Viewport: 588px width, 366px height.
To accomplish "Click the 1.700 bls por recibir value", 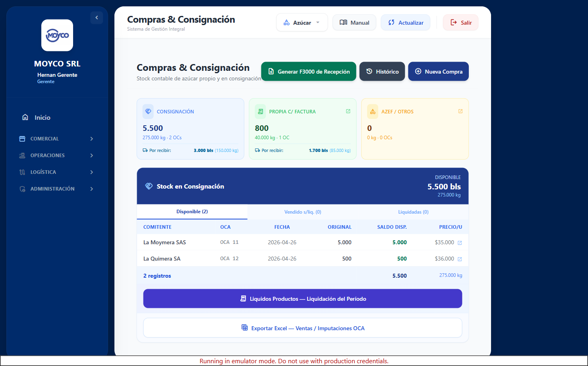I will click(x=318, y=150).
